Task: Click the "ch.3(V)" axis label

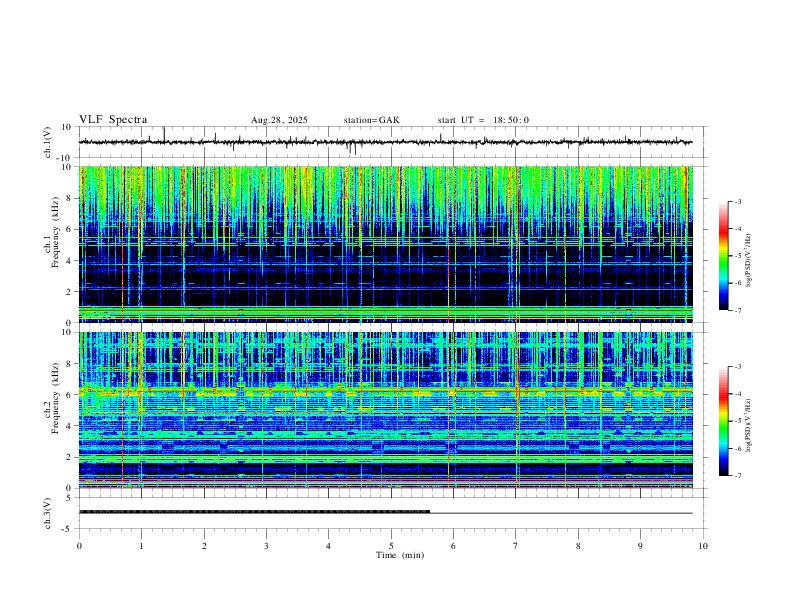Action: pyautogui.click(x=48, y=513)
